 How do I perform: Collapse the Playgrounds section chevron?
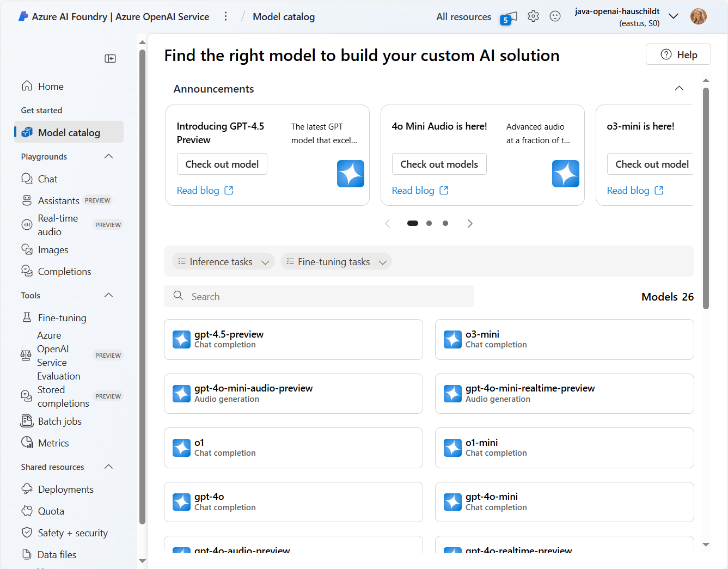coord(108,156)
